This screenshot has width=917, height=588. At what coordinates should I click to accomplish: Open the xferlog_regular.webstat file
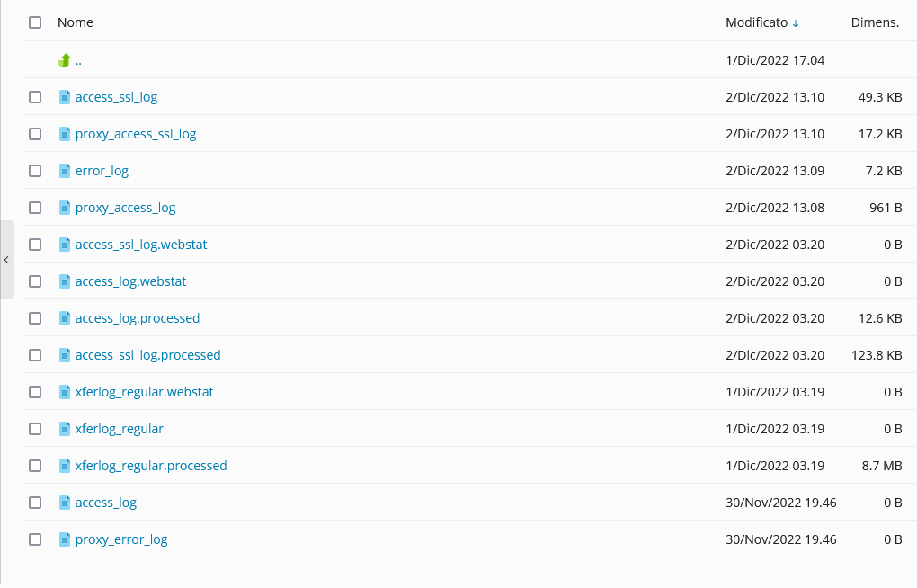144,392
